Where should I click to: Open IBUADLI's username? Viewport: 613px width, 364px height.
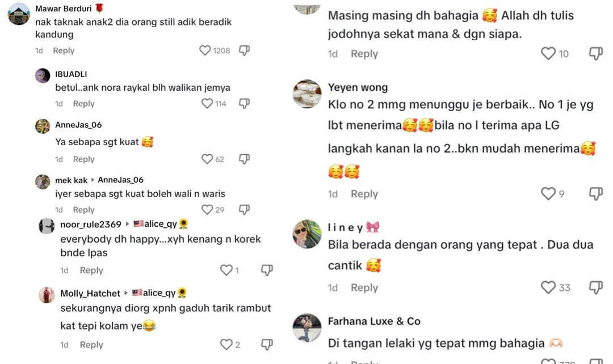(x=71, y=74)
